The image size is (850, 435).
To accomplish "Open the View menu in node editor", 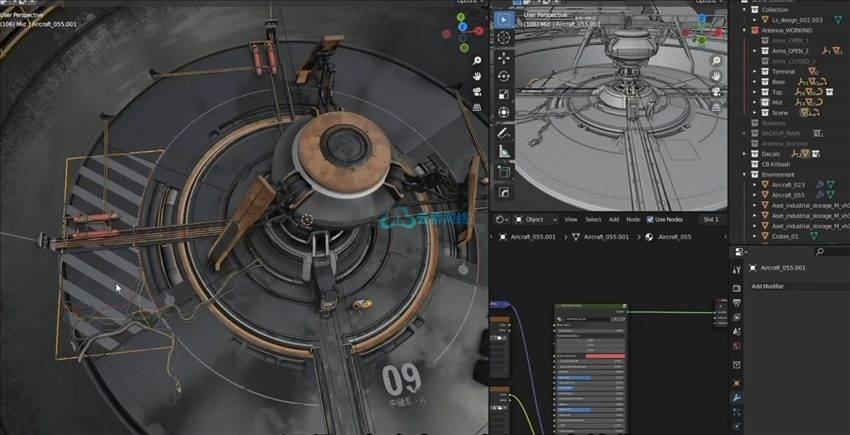I will point(571,220).
